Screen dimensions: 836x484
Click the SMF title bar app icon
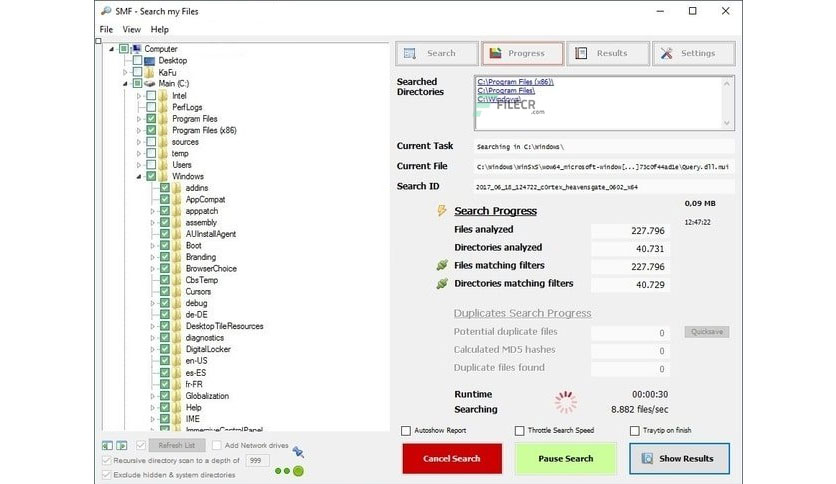coord(106,11)
